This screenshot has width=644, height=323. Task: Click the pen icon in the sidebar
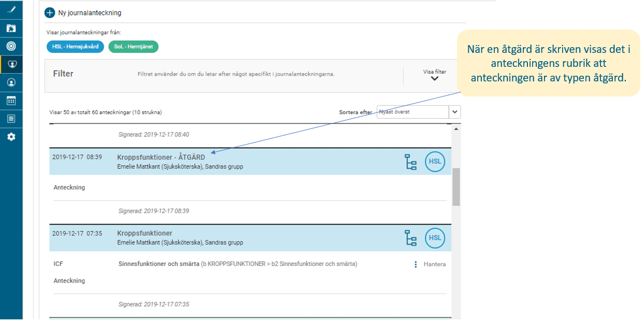click(11, 10)
